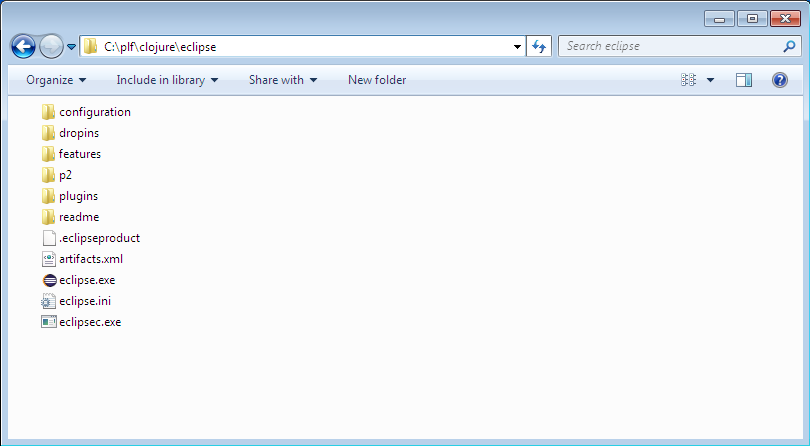Select the p2 folder icon

pos(48,175)
